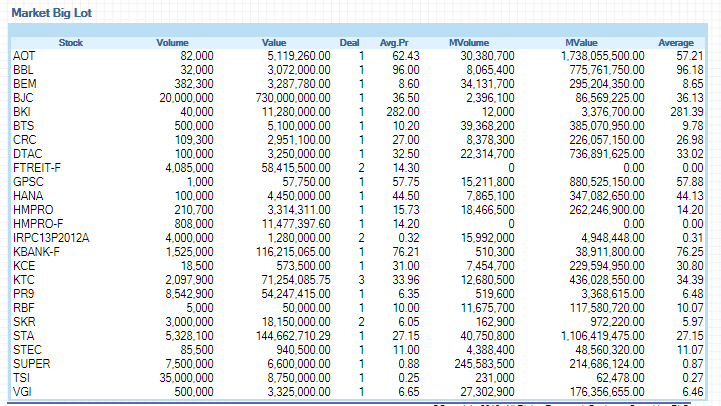Select the Market Big Lot title
The width and height of the screenshot is (721, 406).
click(x=52, y=13)
